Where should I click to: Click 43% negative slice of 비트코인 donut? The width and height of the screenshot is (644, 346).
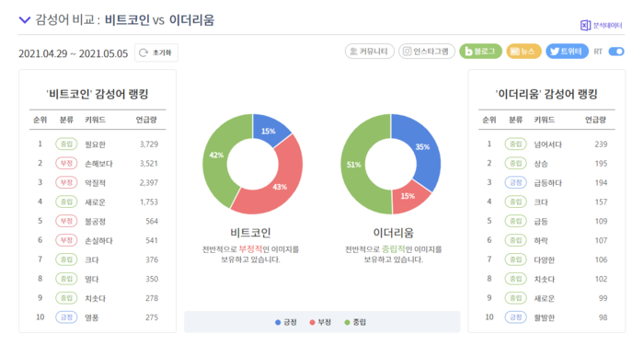[x=279, y=185]
